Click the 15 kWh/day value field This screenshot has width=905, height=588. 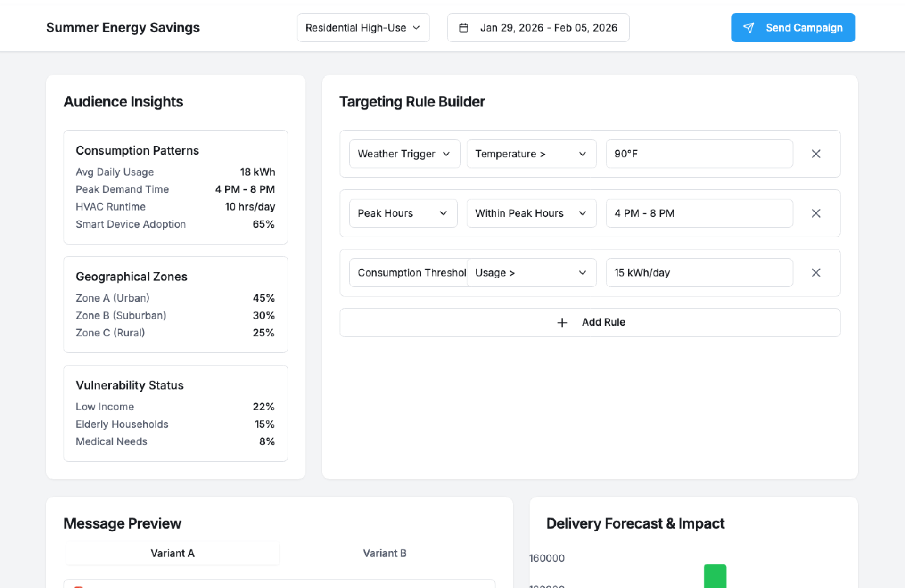[699, 273]
